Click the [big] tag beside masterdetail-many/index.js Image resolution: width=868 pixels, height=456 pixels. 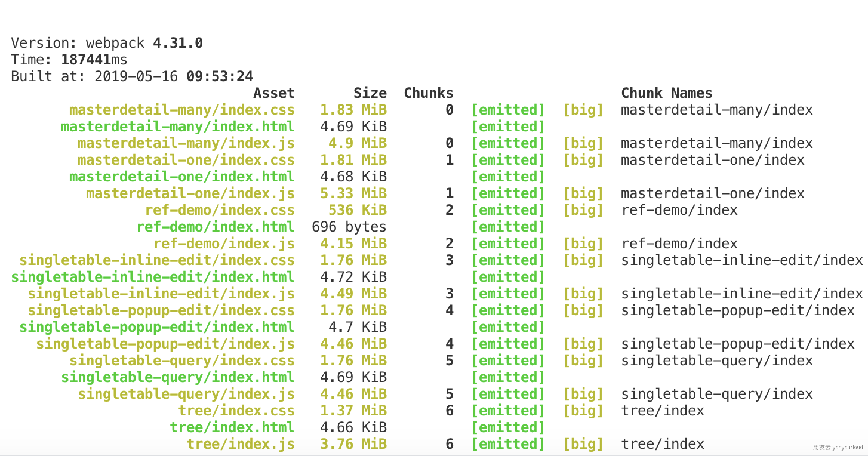(x=583, y=143)
